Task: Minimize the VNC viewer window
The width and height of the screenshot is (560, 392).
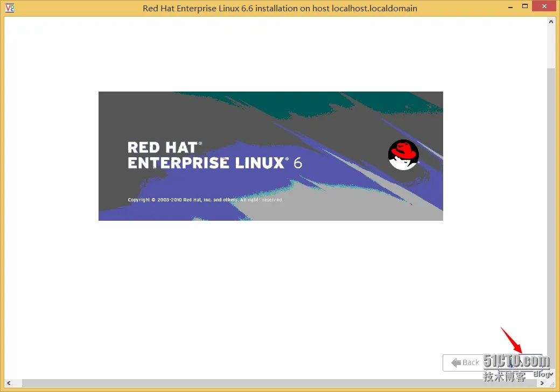Action: point(510,6)
